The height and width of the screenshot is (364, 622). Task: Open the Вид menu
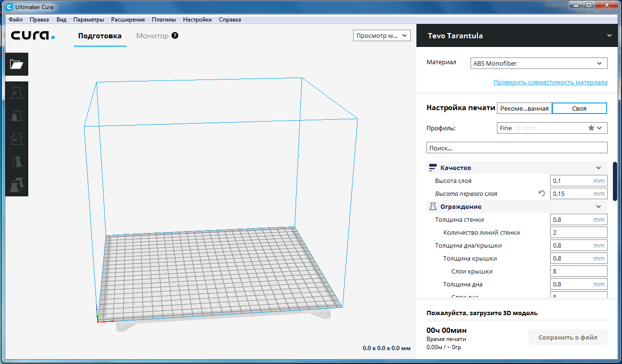(x=61, y=20)
